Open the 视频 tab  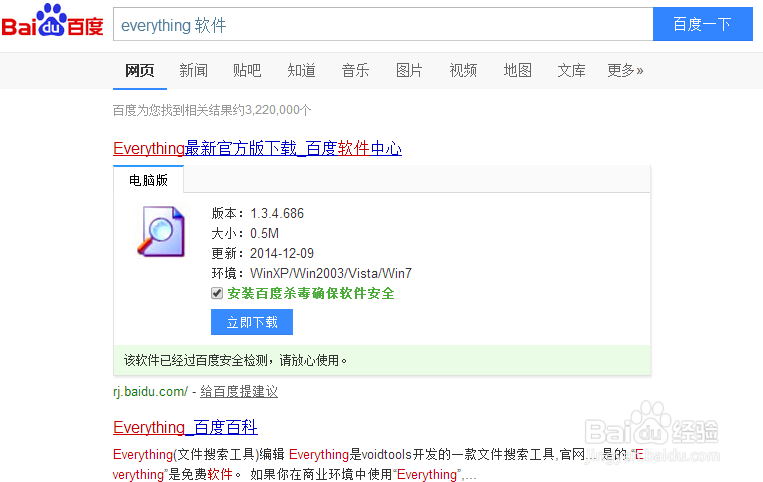coord(463,71)
